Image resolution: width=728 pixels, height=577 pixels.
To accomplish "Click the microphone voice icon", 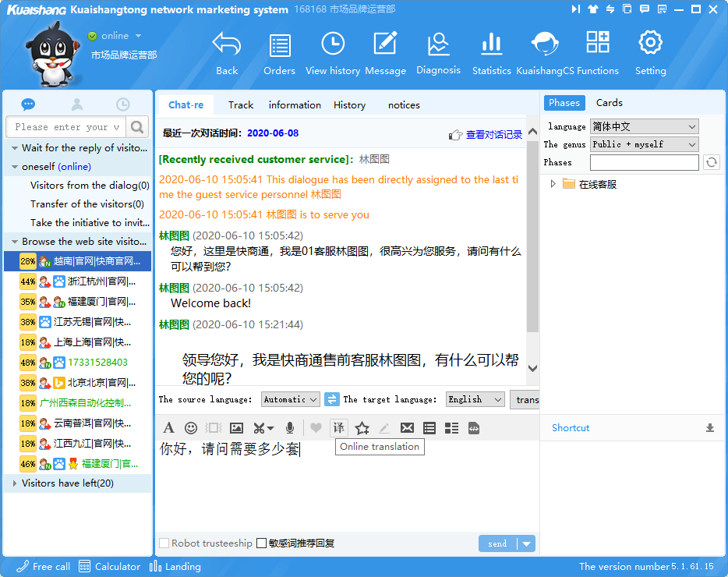I will click(x=290, y=428).
